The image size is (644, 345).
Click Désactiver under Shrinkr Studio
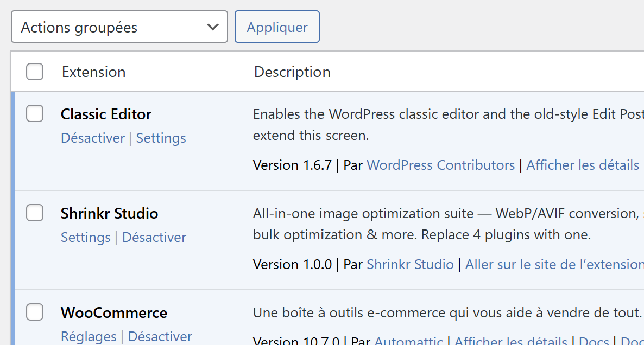(154, 237)
